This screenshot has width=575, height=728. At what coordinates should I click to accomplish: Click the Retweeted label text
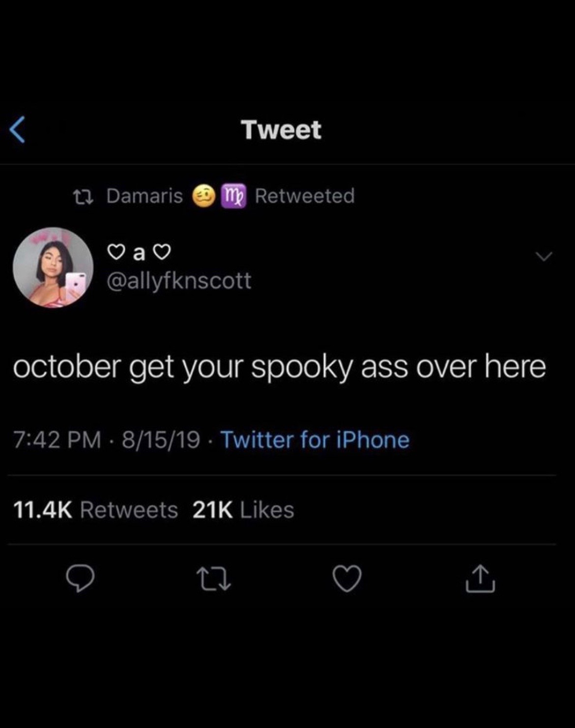[305, 196]
